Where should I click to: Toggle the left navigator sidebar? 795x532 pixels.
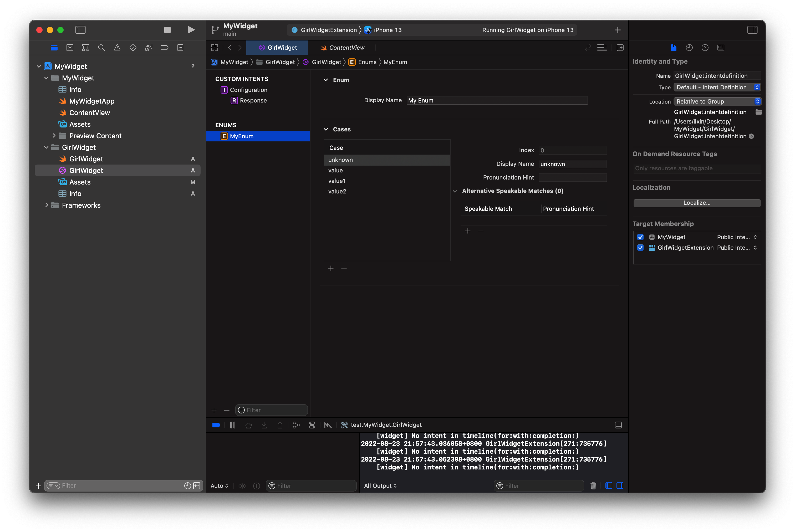(x=80, y=30)
